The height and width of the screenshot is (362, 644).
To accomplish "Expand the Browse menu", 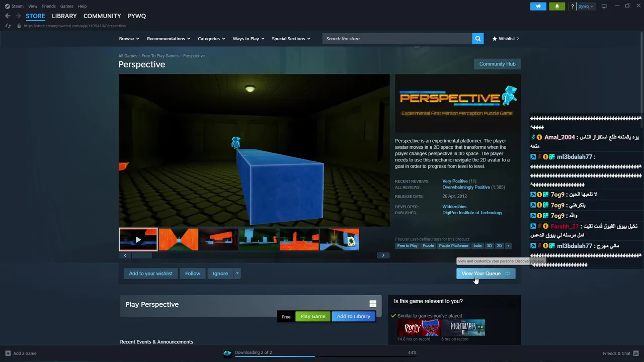I will [129, 39].
